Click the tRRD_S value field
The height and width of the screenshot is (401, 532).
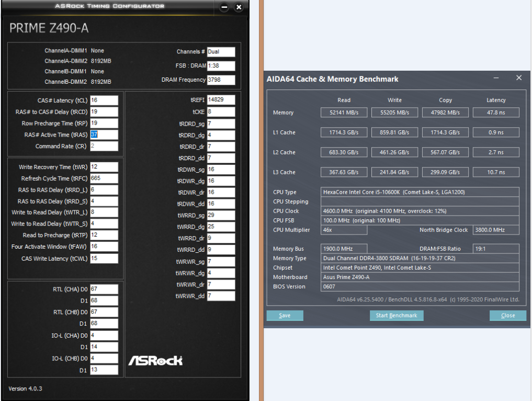104,201
